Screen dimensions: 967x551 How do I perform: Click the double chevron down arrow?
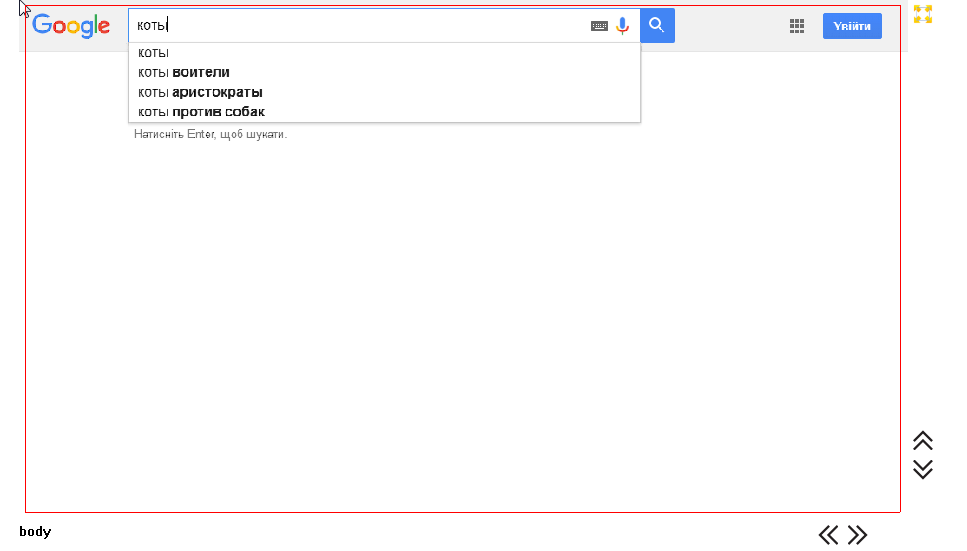point(923,468)
